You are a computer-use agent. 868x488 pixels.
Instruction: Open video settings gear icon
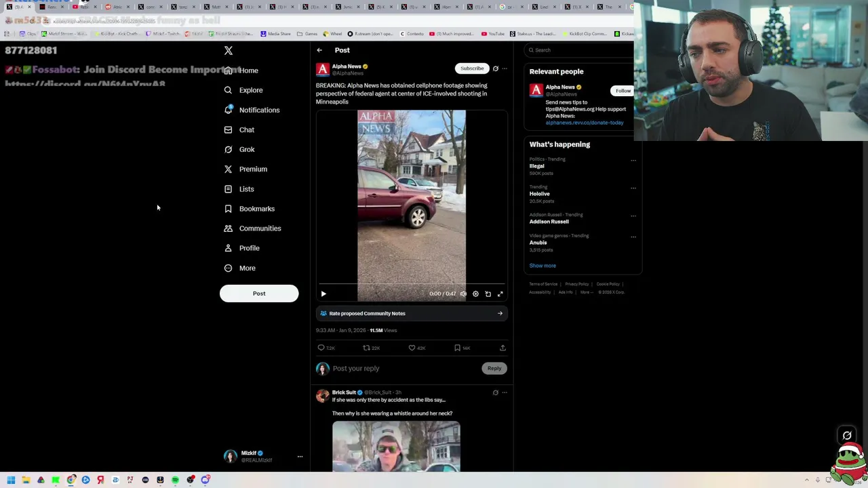pos(475,294)
